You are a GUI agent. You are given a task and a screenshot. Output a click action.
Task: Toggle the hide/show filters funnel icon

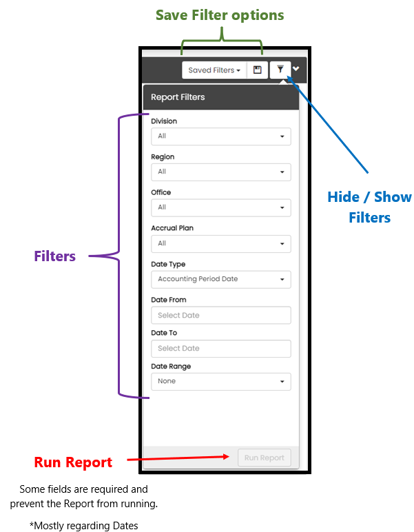tap(280, 70)
